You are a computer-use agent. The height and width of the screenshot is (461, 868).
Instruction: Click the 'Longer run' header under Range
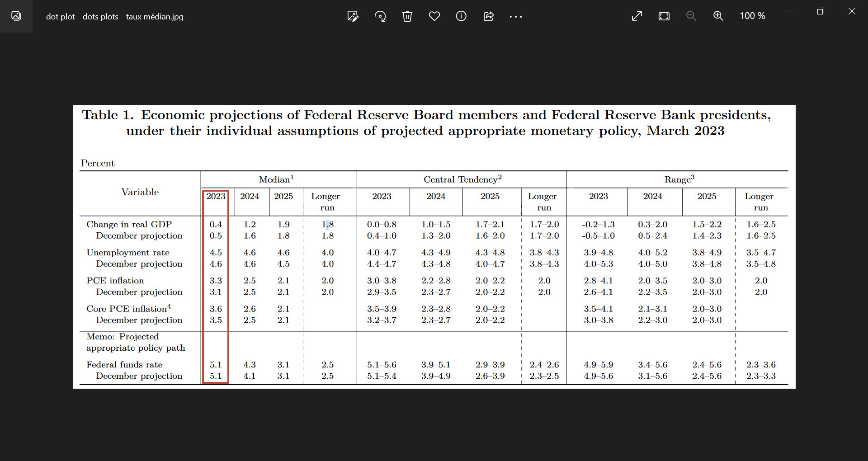tap(759, 202)
